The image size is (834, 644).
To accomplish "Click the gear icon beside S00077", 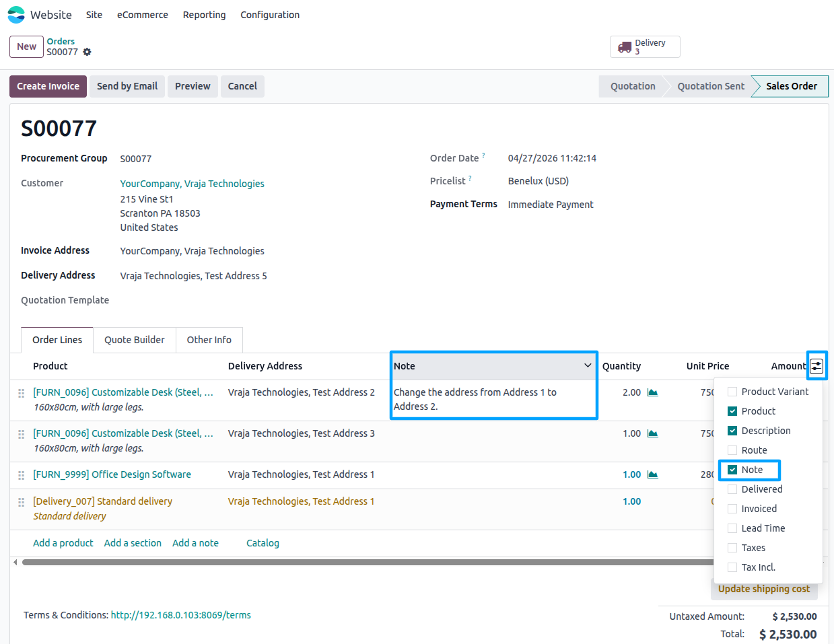I will 87,52.
